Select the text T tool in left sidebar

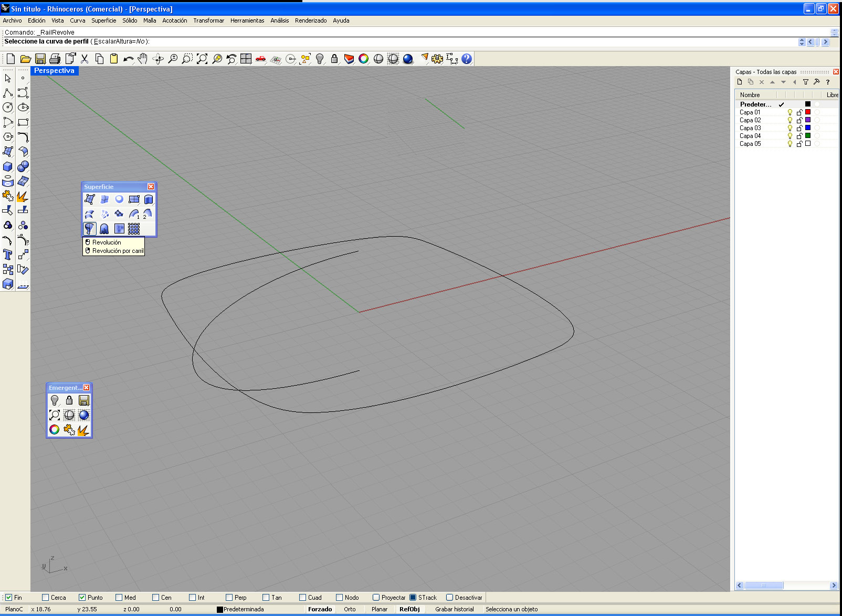point(8,255)
